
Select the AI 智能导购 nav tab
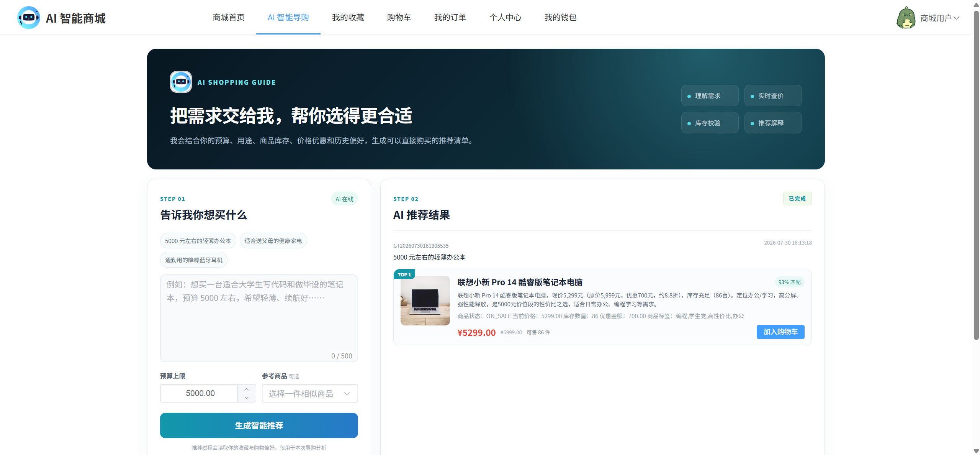[x=288, y=18]
